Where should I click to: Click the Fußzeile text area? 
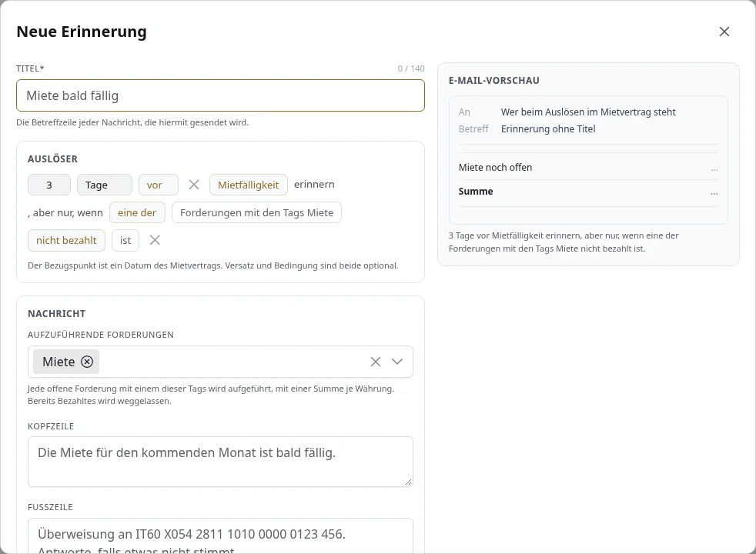click(220, 536)
